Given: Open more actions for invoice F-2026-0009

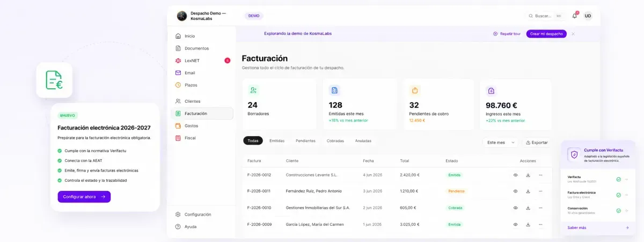Looking at the screenshot, I should pyautogui.click(x=540, y=224).
